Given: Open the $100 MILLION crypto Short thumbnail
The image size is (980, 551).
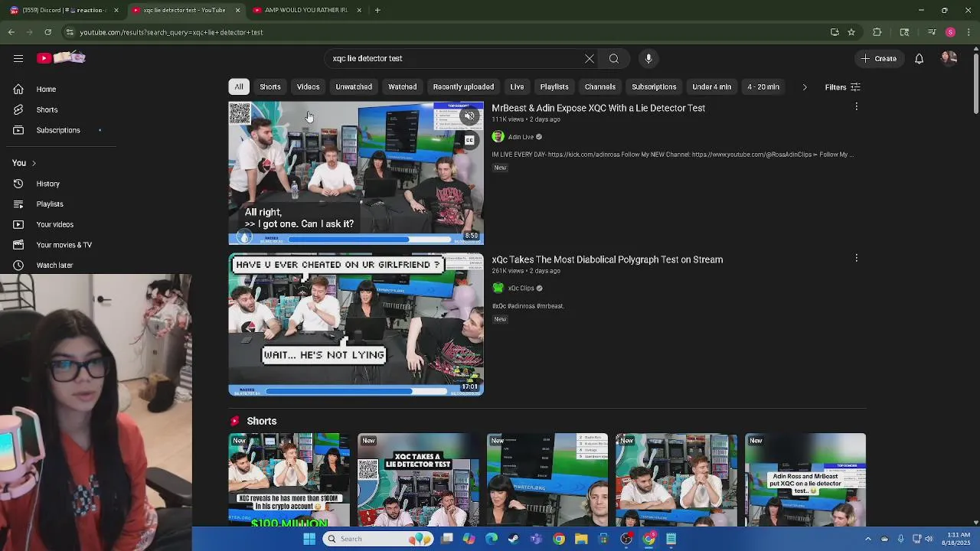Looking at the screenshot, I should [289, 480].
